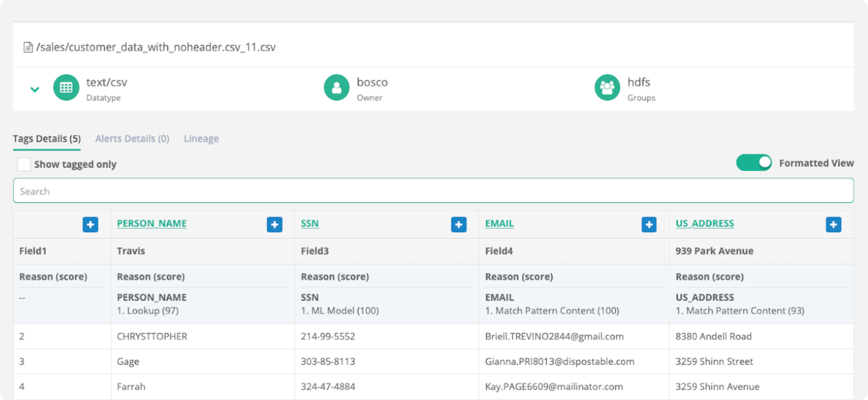Enable the Show tagged only checkbox
868x400 pixels.
pos(24,164)
